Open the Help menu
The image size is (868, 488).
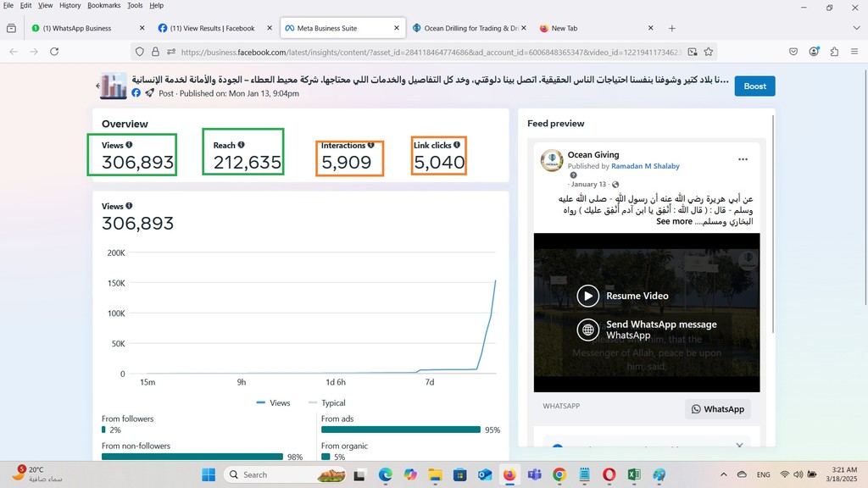click(156, 6)
